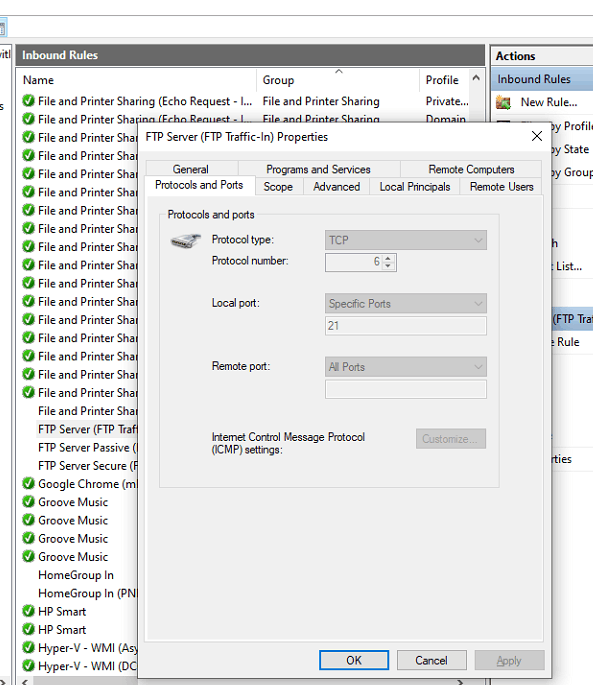This screenshot has width=593, height=685.
Task: Select File and Printer Sharing (Echo Request) Private rule
Action: [x=145, y=101]
